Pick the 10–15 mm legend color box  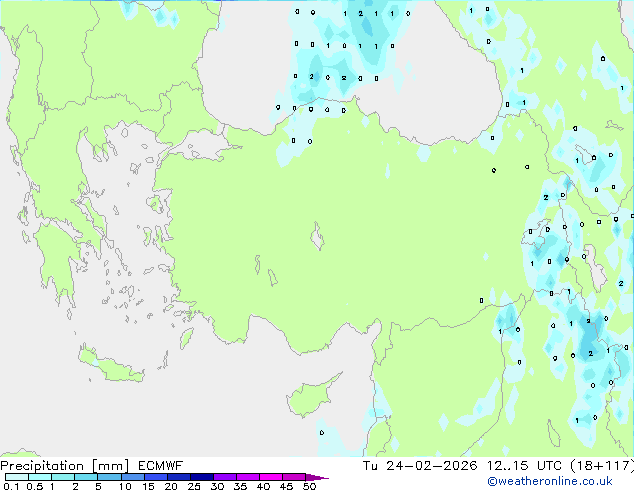tap(133, 477)
